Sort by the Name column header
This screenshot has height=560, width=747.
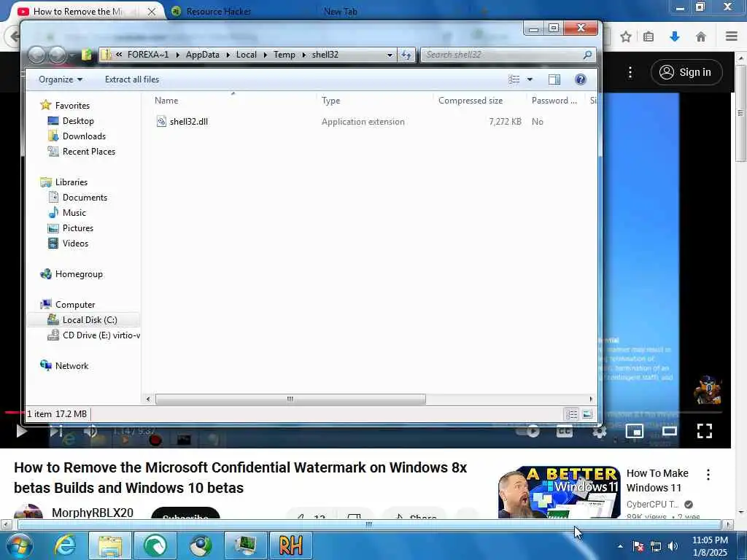point(166,101)
